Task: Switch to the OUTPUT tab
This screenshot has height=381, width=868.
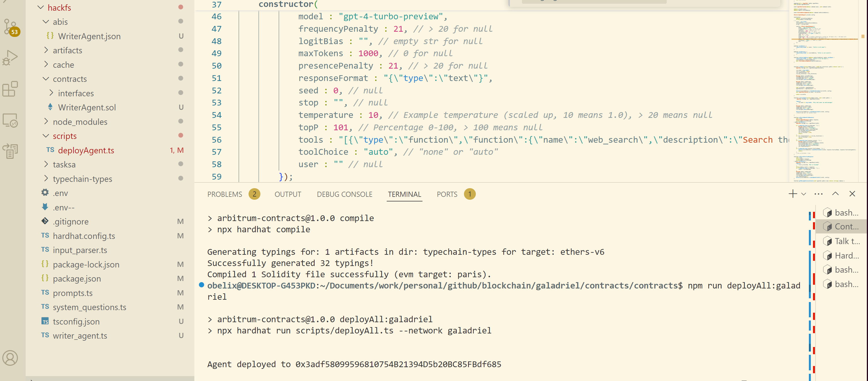Action: pos(288,194)
